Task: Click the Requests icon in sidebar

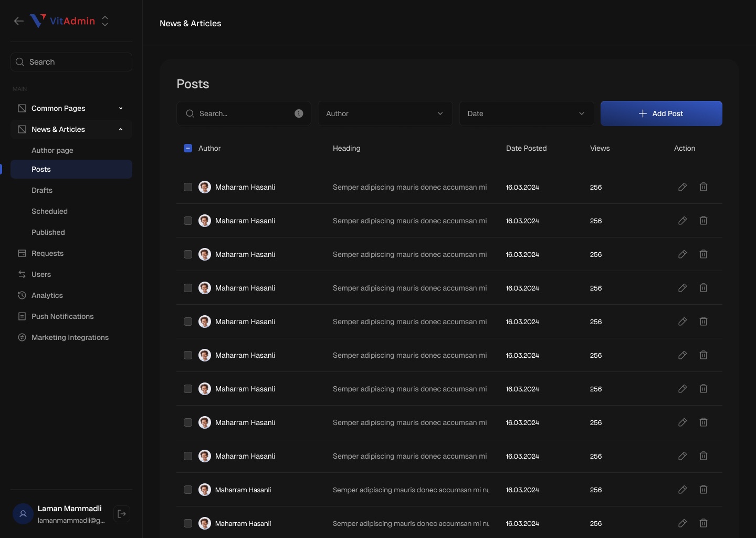Action: click(x=22, y=253)
